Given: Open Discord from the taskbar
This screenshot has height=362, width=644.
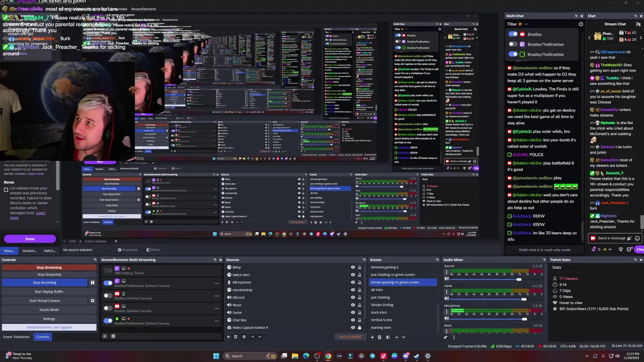Looking at the screenshot, I should tap(406, 356).
